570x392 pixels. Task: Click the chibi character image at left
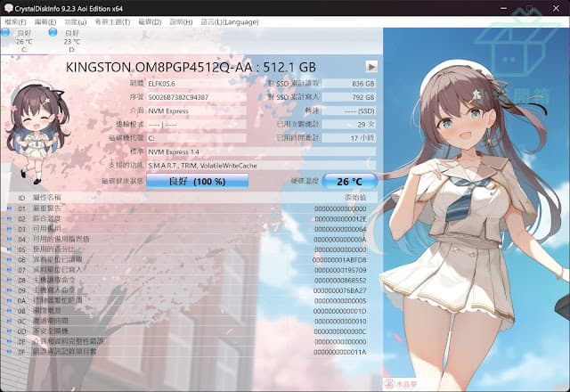(x=37, y=133)
